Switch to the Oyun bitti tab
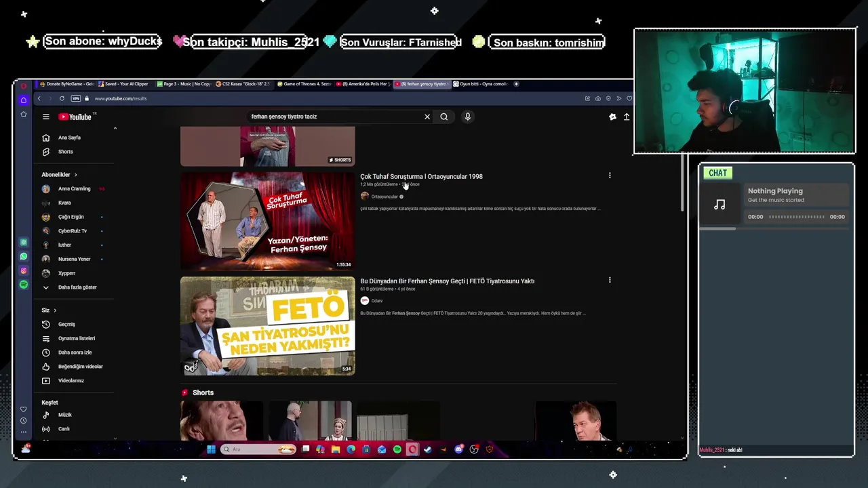The width and height of the screenshot is (868, 488). (480, 84)
